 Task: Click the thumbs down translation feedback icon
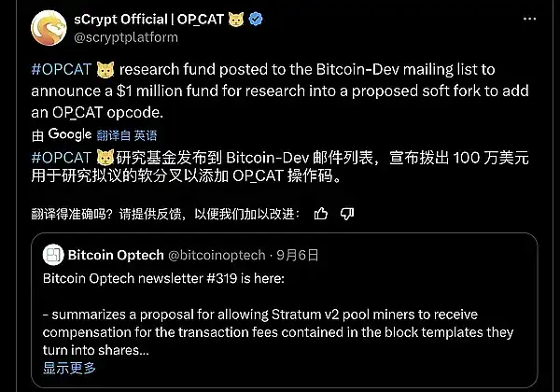coord(347,213)
